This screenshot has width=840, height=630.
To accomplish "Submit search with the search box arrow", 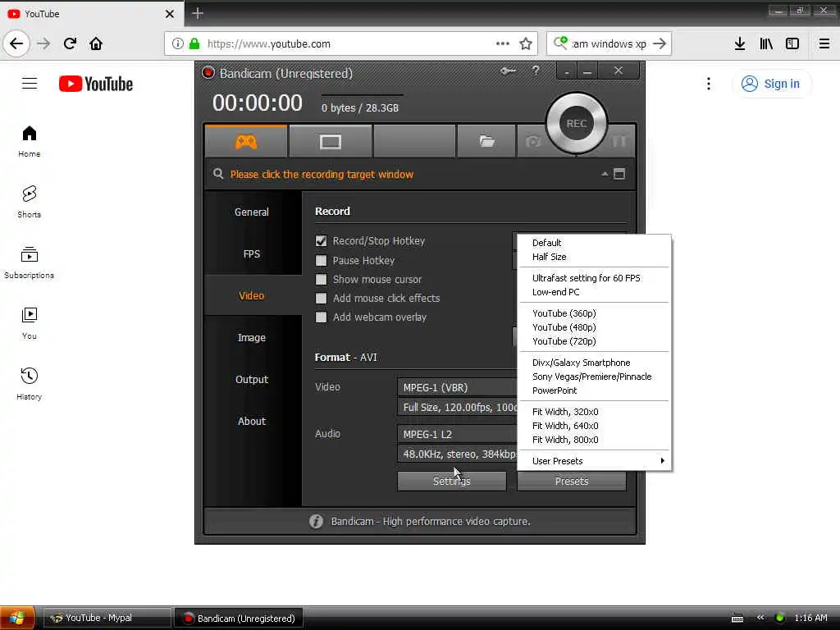I will point(660,44).
